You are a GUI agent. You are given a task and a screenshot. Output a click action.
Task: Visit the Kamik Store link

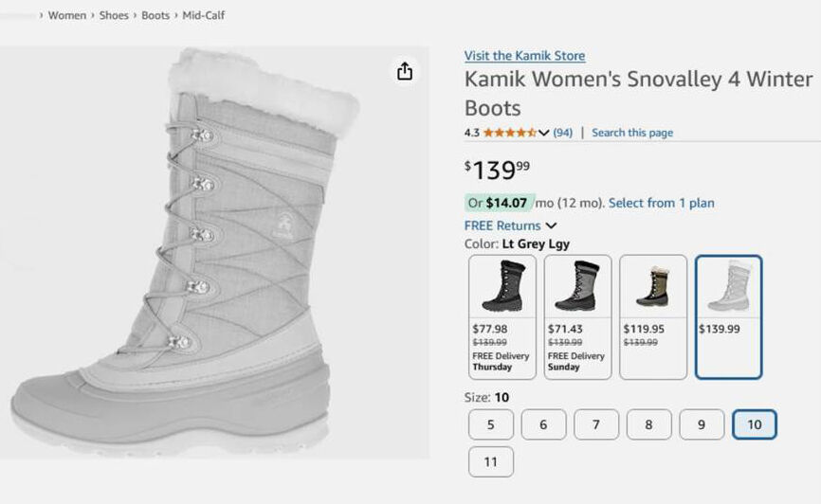[x=524, y=56]
